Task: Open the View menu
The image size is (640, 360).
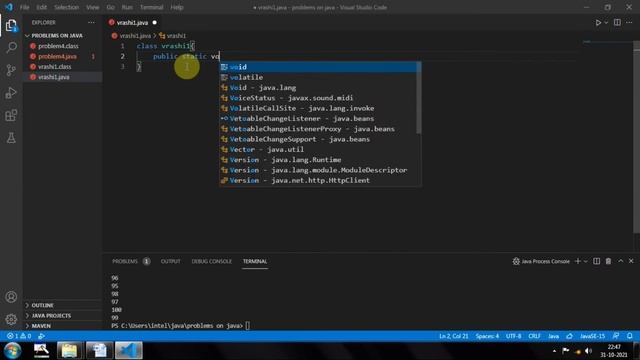Action: click(92, 7)
